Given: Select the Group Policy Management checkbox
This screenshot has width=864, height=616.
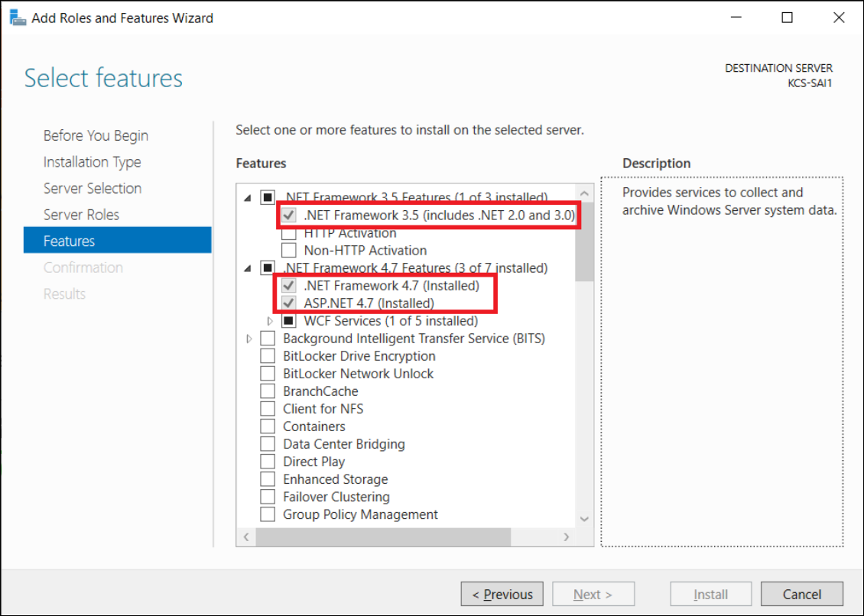Looking at the screenshot, I should pos(268,514).
